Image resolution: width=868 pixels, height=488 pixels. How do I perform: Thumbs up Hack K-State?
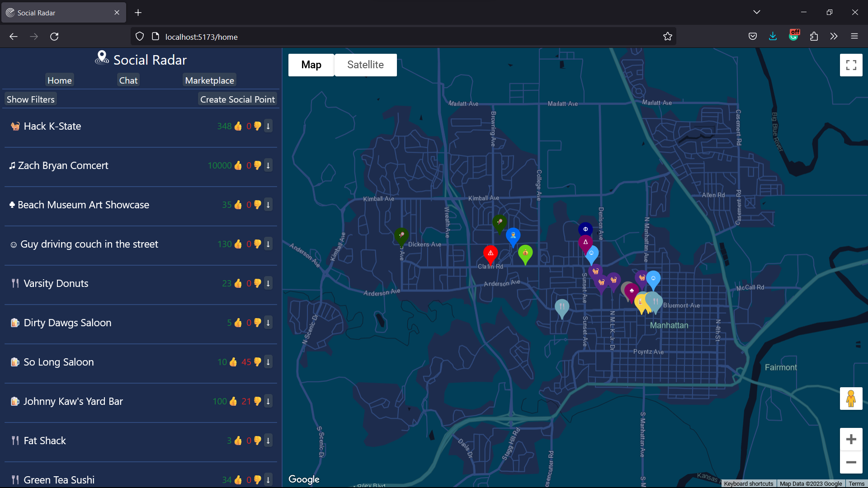[x=238, y=127]
